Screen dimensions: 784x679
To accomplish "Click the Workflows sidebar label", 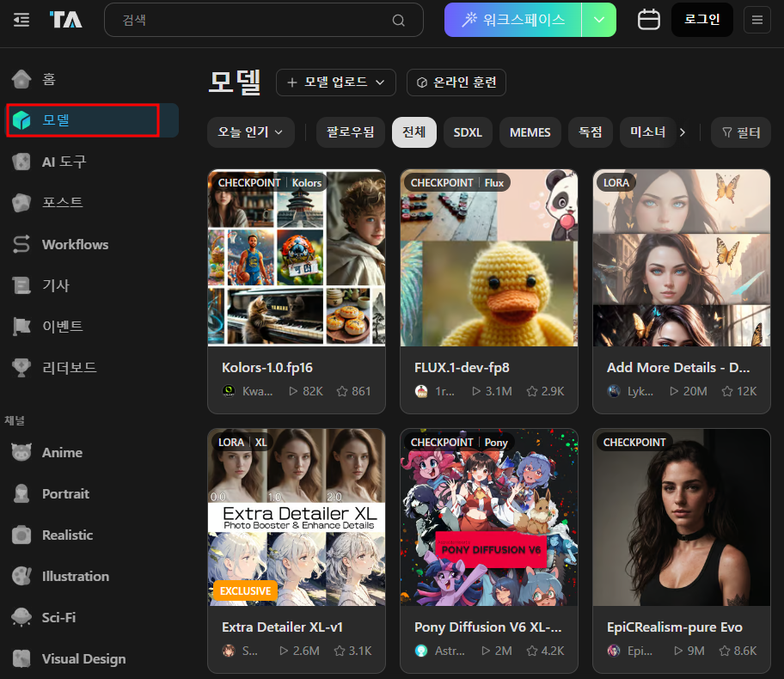I will point(75,244).
